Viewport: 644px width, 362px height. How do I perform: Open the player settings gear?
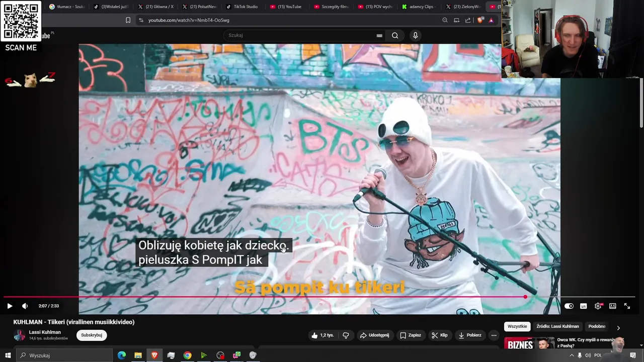tap(598, 306)
